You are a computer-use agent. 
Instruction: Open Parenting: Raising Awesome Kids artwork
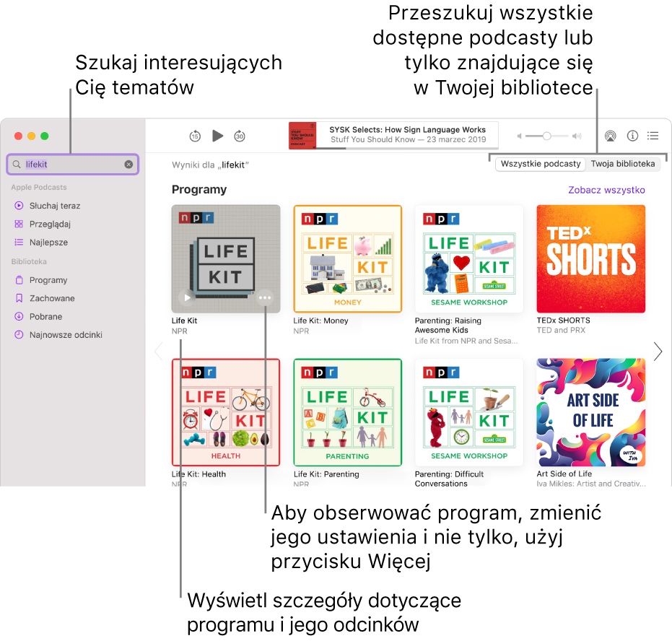469,259
